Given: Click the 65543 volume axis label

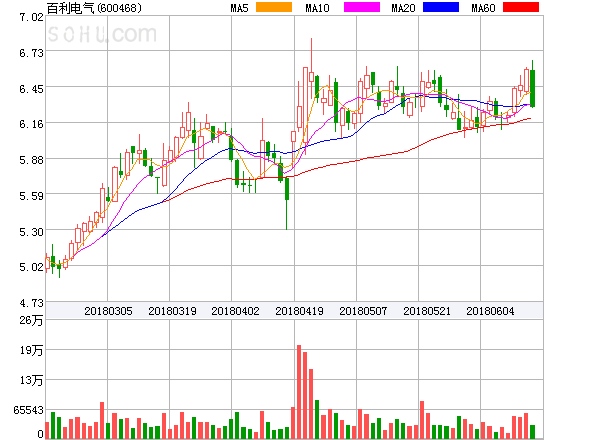Looking at the screenshot, I should click(29, 410).
